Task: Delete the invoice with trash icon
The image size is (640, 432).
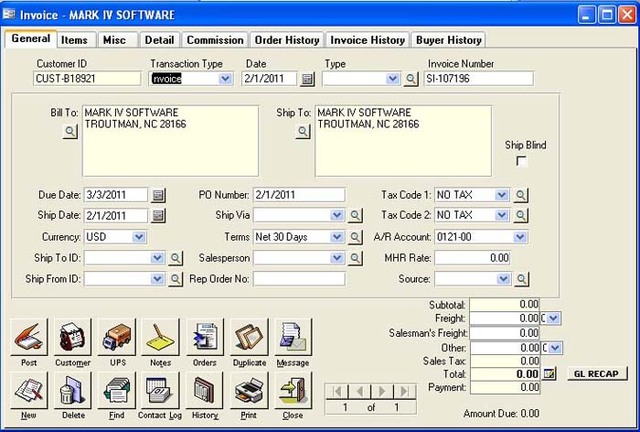Action: [x=73, y=390]
